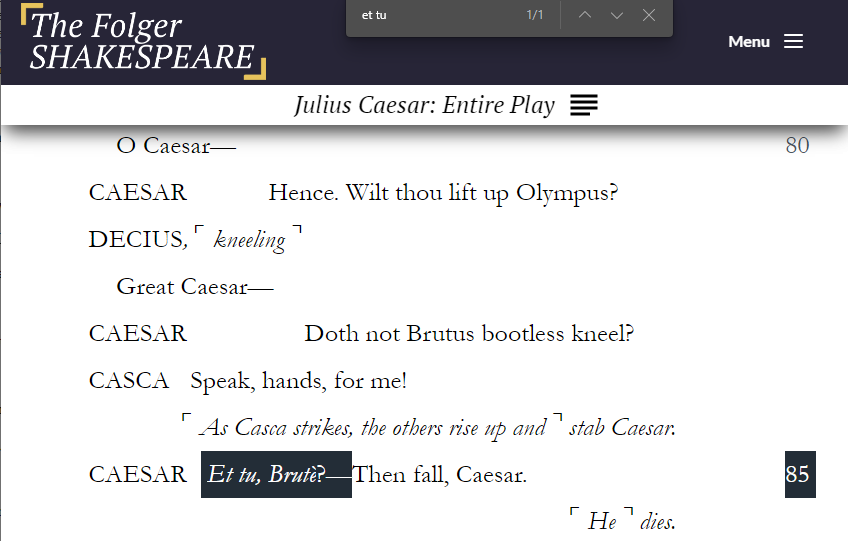
Task: Click The Folger Shakespeare logo
Action: (143, 42)
